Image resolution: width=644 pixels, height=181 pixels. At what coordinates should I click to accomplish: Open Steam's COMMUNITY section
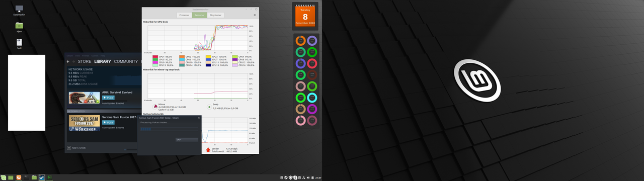[126, 61]
